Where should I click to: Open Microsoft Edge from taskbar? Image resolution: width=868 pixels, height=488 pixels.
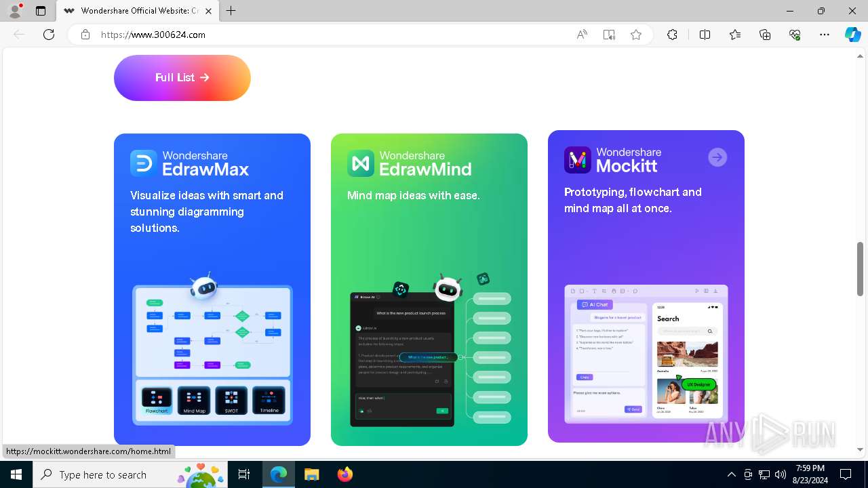coord(279,474)
